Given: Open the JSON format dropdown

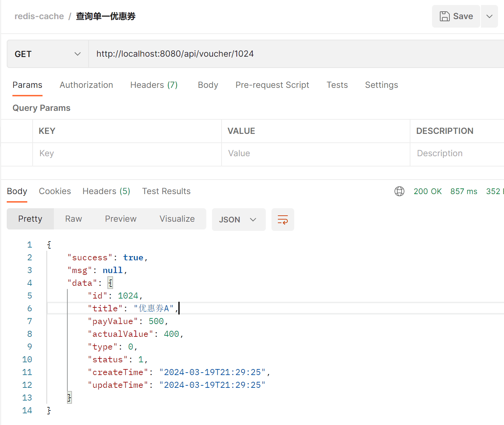Looking at the screenshot, I should tap(239, 220).
